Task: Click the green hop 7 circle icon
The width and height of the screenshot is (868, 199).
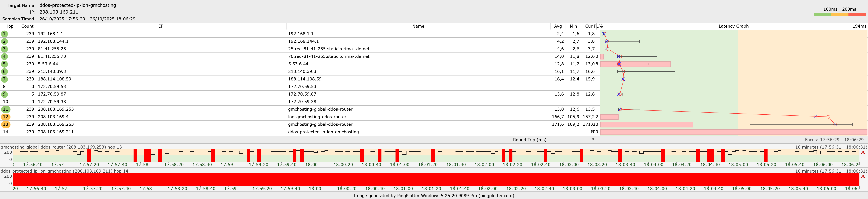Action: tap(4, 79)
